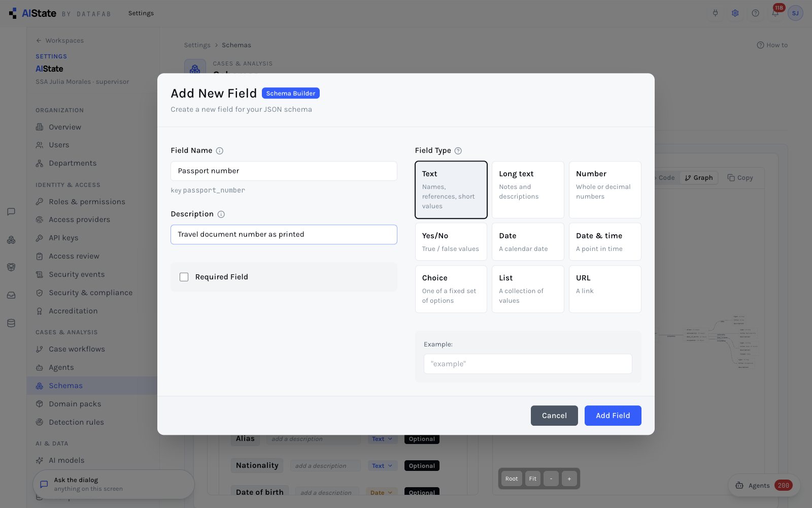Select the Text field type
The image size is (812, 508).
point(451,190)
